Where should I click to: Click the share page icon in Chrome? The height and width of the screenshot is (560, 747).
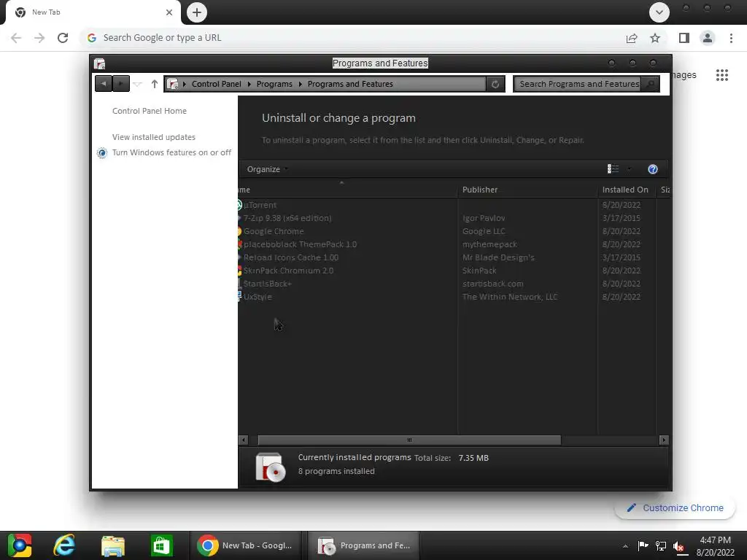point(632,38)
